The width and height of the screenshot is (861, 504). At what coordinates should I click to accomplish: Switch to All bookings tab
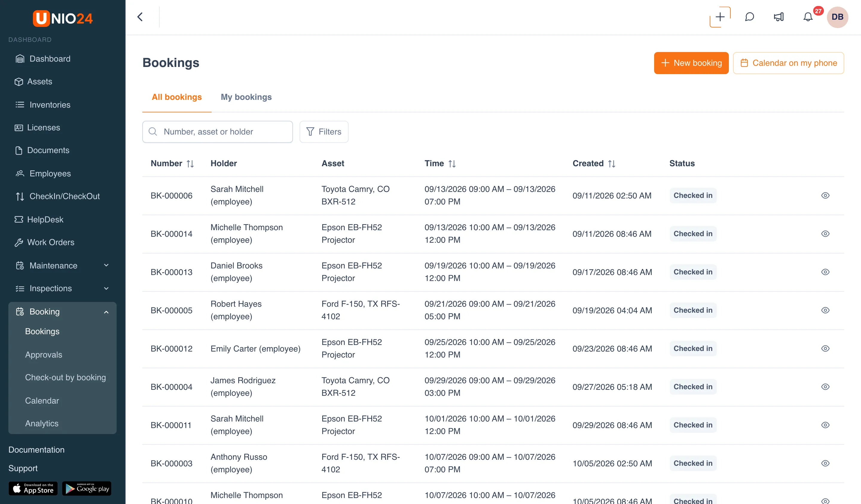coord(177,97)
